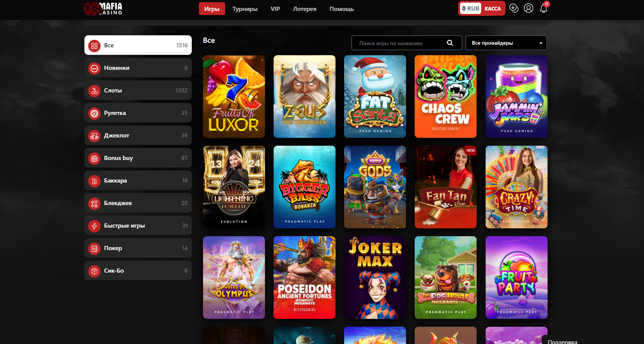Open the notifications bell icon
This screenshot has height=344, width=644.
pyautogui.click(x=543, y=8)
